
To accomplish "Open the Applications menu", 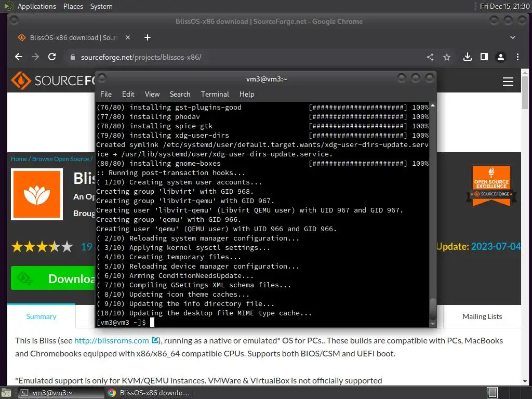I will pyautogui.click(x=37, y=6).
